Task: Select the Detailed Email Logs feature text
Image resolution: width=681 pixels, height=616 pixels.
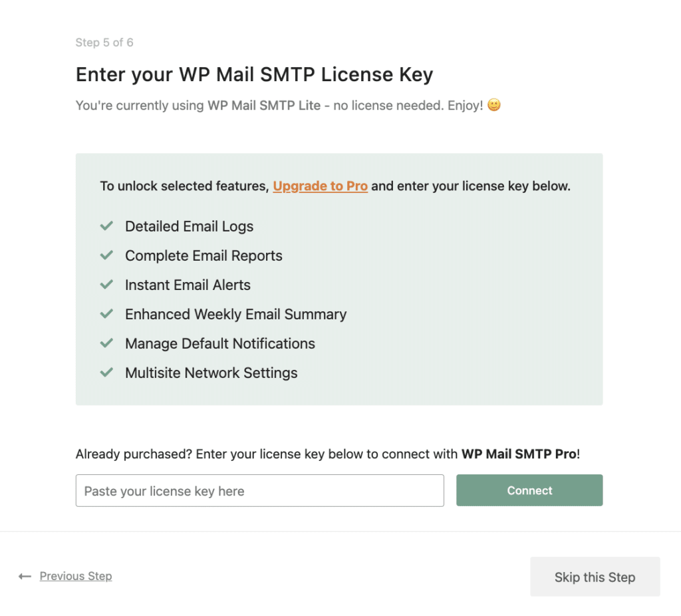Action: tap(189, 226)
